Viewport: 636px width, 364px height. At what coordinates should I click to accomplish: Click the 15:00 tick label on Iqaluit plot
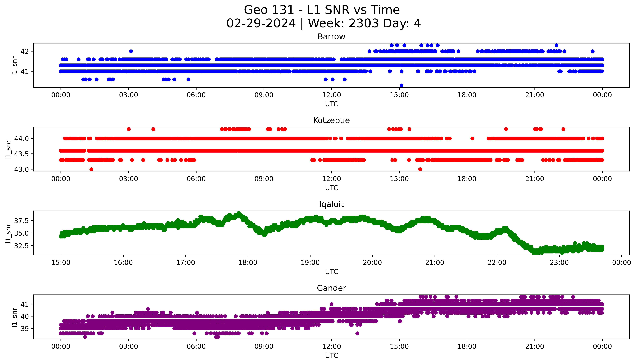tap(61, 263)
